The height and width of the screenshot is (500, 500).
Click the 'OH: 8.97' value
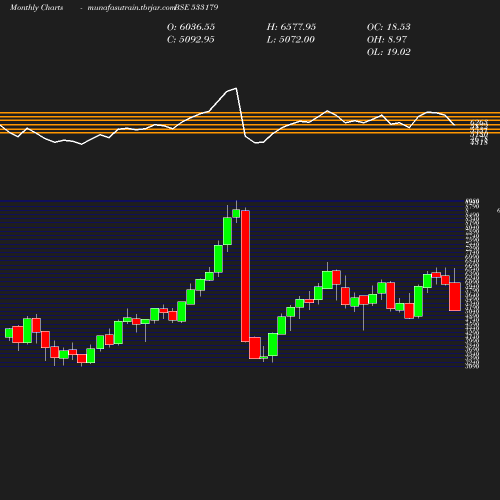(x=387, y=39)
